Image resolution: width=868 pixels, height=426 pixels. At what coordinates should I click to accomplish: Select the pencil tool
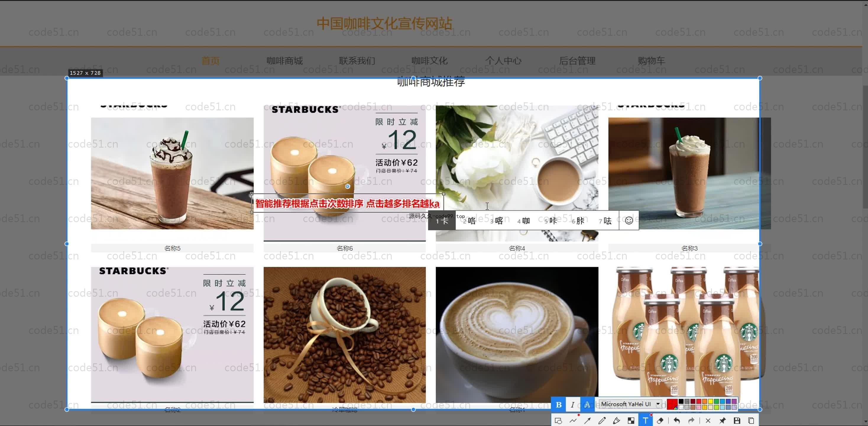click(x=602, y=421)
